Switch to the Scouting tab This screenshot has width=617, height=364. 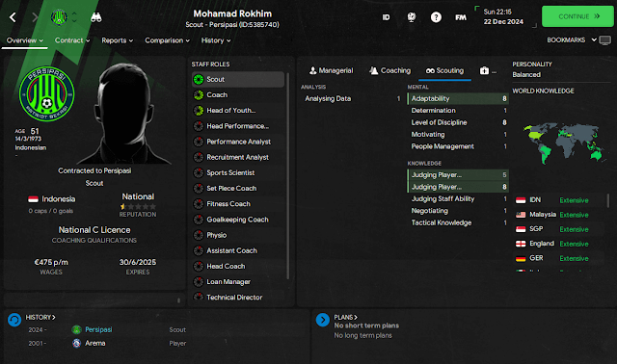[444, 70]
